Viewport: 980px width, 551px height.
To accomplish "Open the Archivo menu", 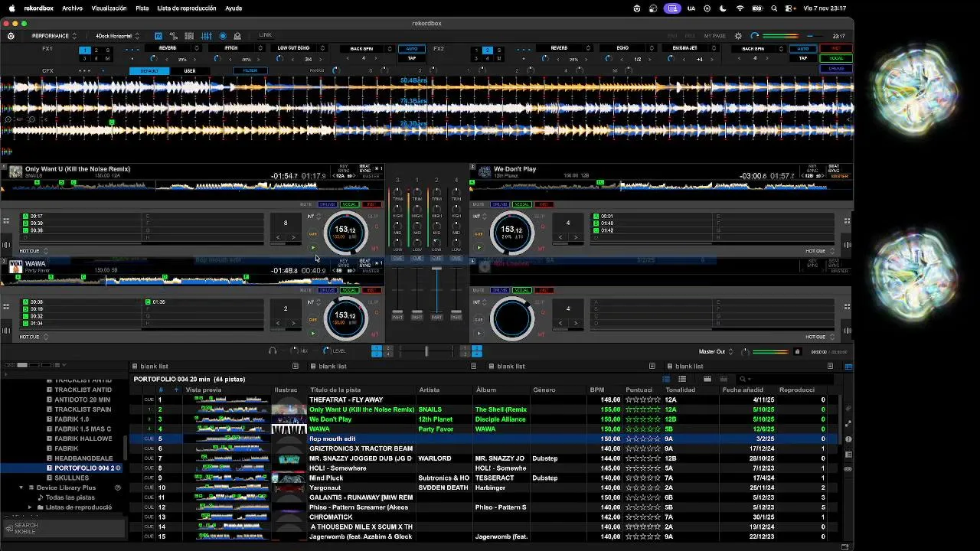I will coord(72,8).
